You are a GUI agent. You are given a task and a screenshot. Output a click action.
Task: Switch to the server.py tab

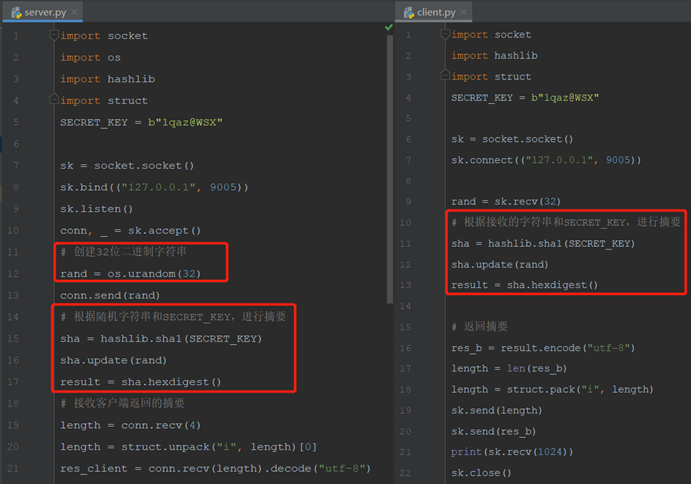[x=42, y=12]
